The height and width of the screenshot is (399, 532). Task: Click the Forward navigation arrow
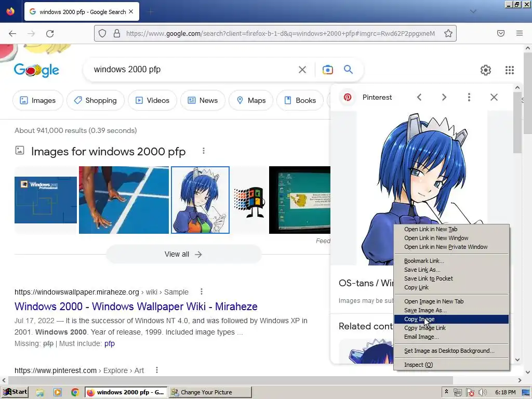click(x=31, y=33)
